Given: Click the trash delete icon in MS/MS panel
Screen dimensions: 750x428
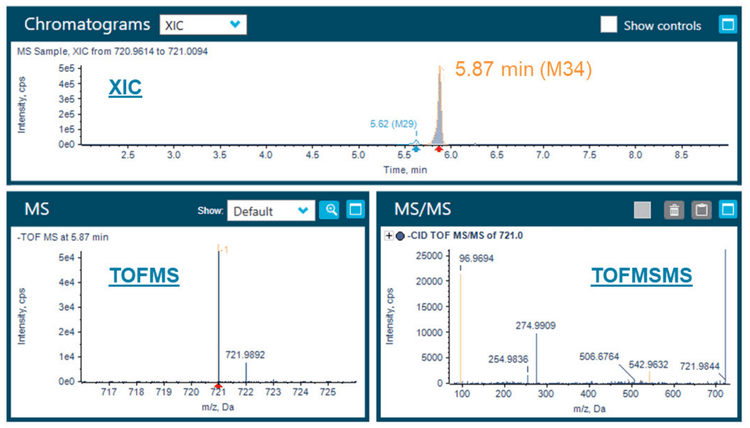Looking at the screenshot, I should pyautogui.click(x=675, y=210).
